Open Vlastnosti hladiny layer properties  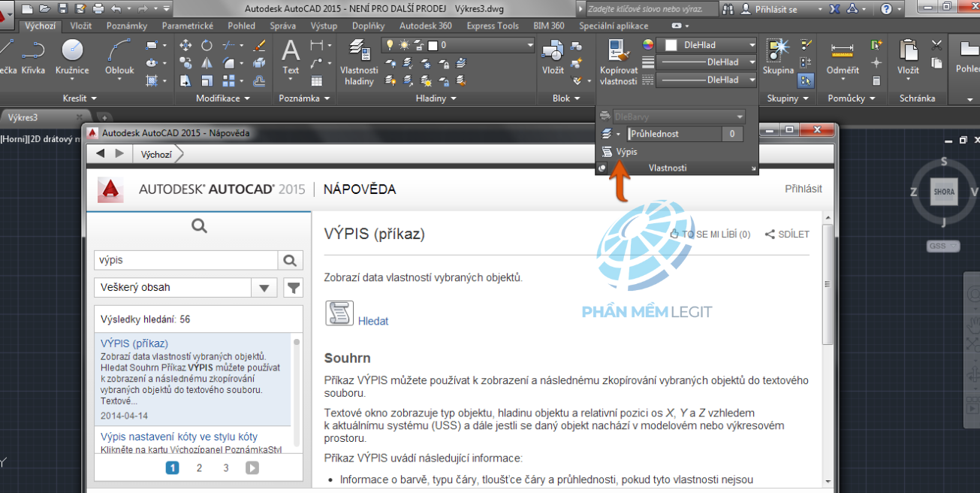pyautogui.click(x=359, y=63)
